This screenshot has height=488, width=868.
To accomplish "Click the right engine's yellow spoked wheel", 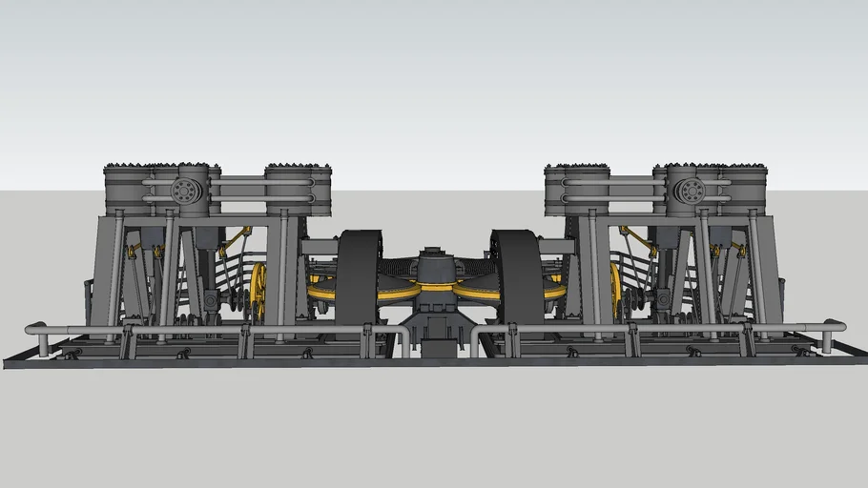I will point(615,289).
